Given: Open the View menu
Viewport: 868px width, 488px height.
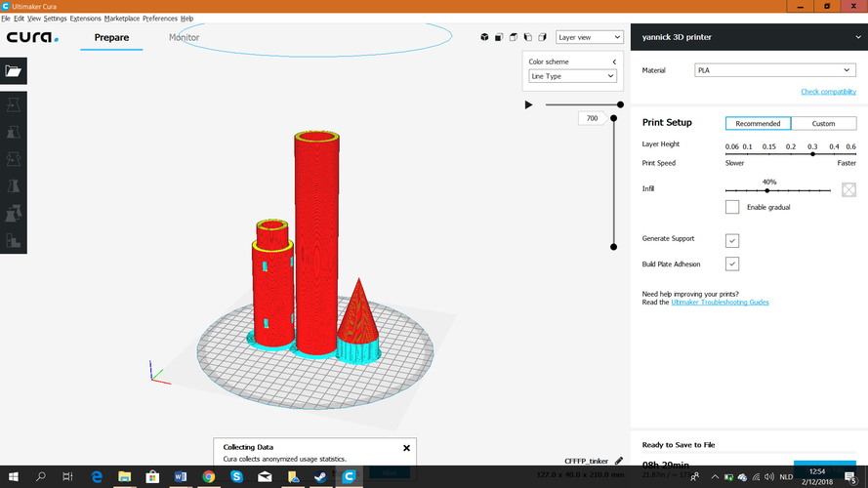Looking at the screenshot, I should coord(34,19).
